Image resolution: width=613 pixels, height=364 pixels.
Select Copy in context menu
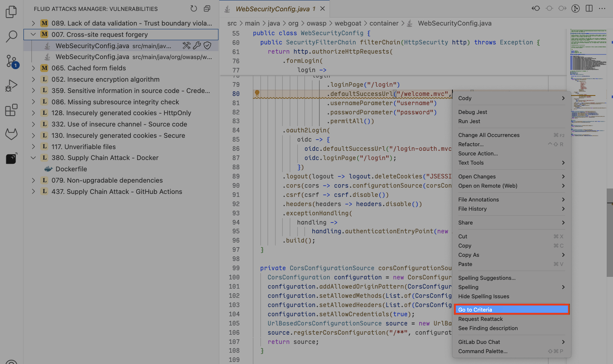pos(512,245)
